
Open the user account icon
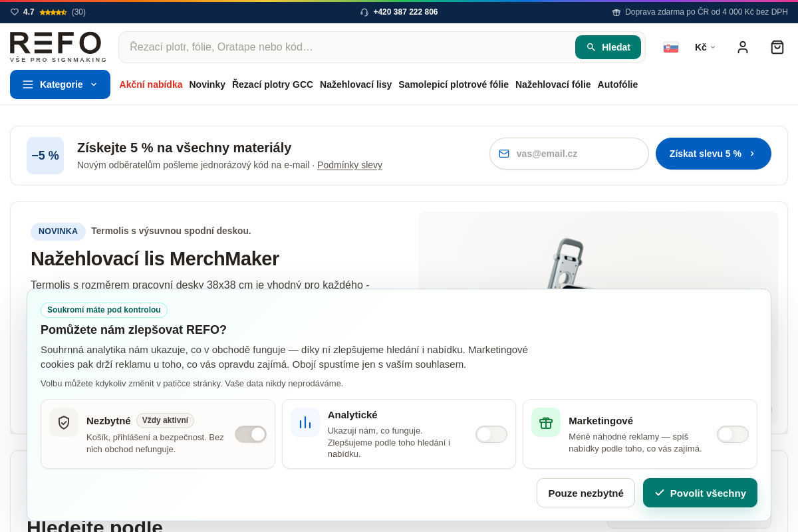[743, 47]
